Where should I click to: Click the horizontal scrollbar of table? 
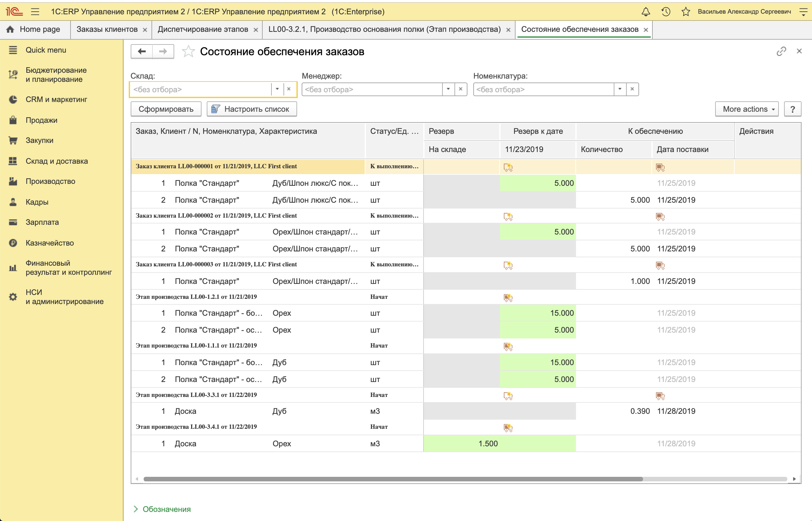(x=393, y=479)
